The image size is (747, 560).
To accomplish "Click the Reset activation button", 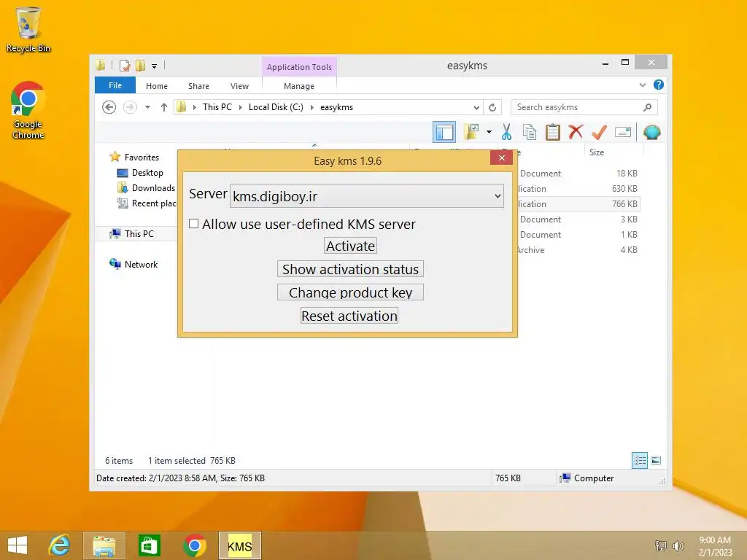I will 349,316.
